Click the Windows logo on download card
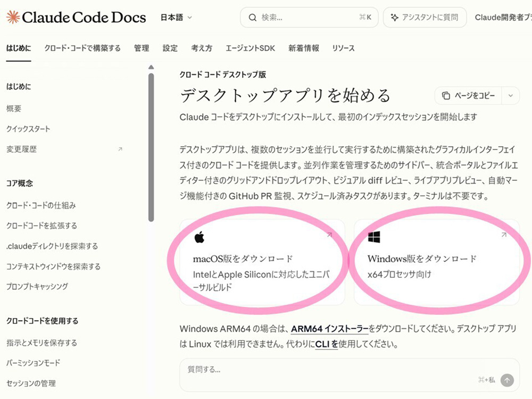 tap(374, 237)
